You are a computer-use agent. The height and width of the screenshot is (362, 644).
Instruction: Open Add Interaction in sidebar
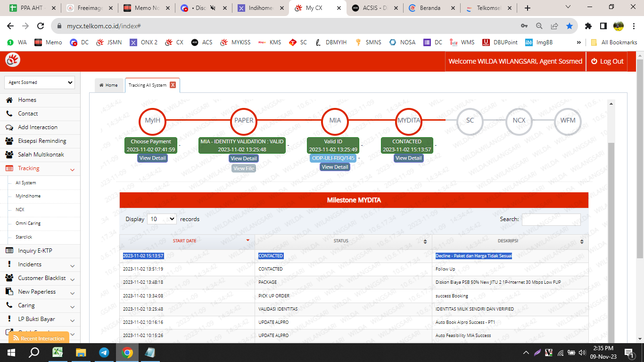pos(37,127)
